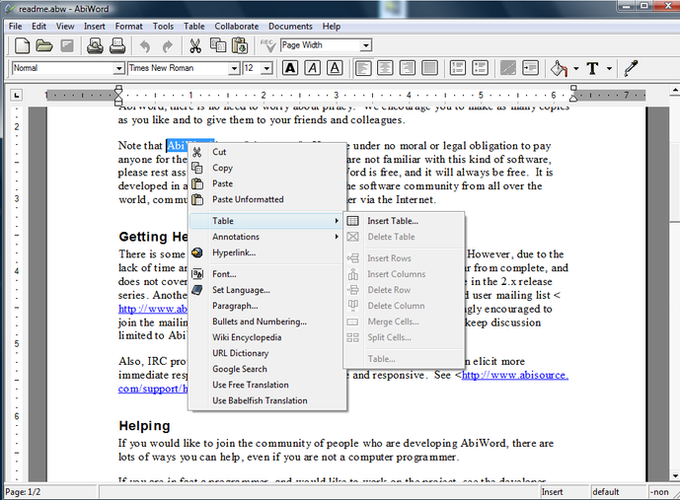The height and width of the screenshot is (500, 680).
Task: Cut selection with the scissors toolbar icon
Action: tap(195, 45)
